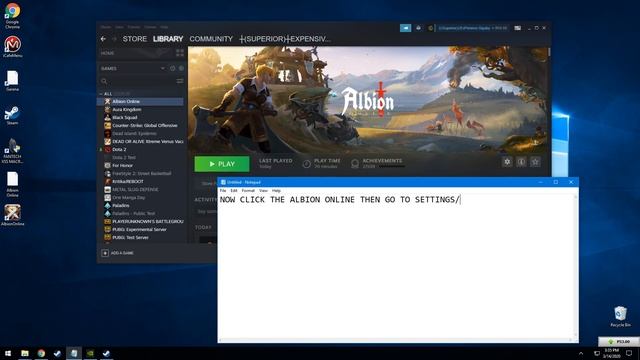
Task: Click the Steam forward arrow
Action: click(x=114, y=39)
